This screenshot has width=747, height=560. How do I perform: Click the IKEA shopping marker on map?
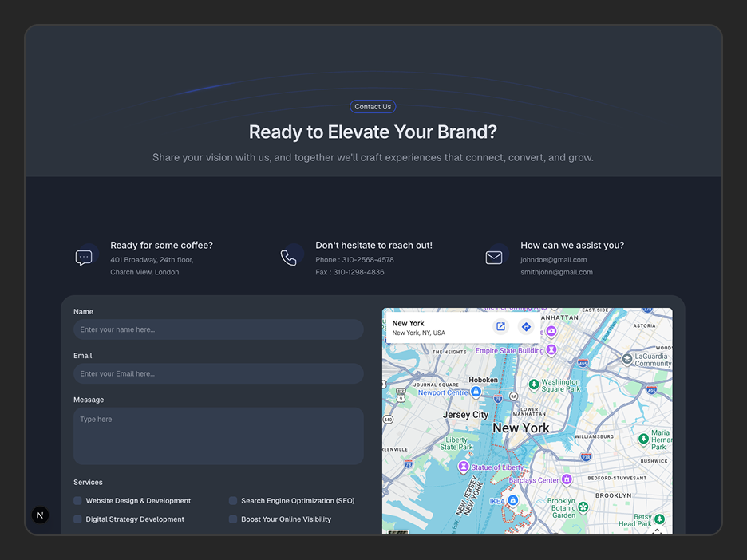click(x=512, y=500)
